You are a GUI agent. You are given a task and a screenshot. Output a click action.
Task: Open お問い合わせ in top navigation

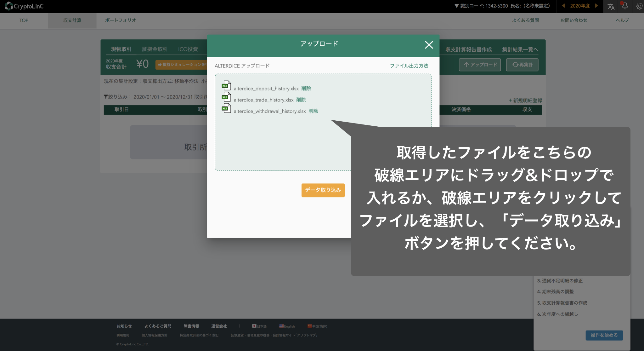[574, 20]
